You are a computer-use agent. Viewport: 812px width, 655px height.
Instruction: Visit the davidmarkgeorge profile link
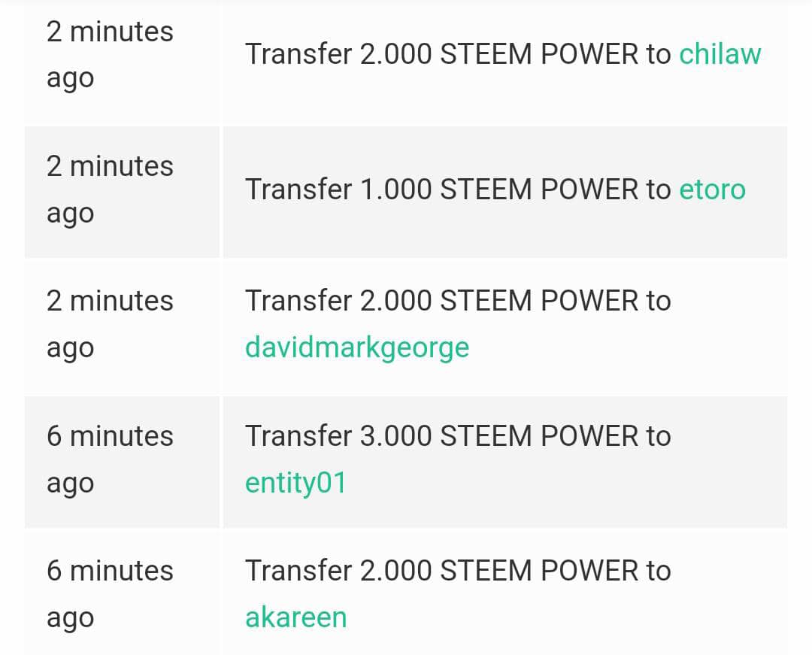pos(357,347)
